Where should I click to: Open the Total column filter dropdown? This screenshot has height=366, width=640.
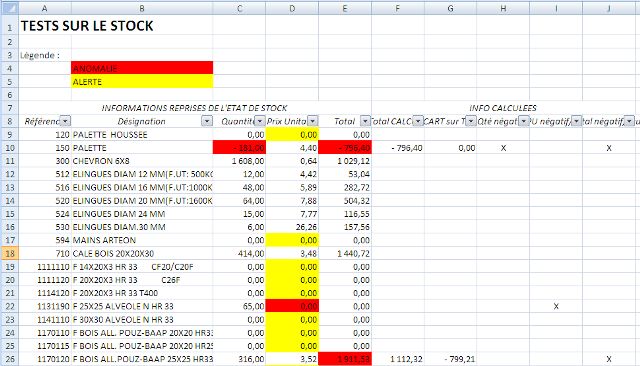click(365, 121)
